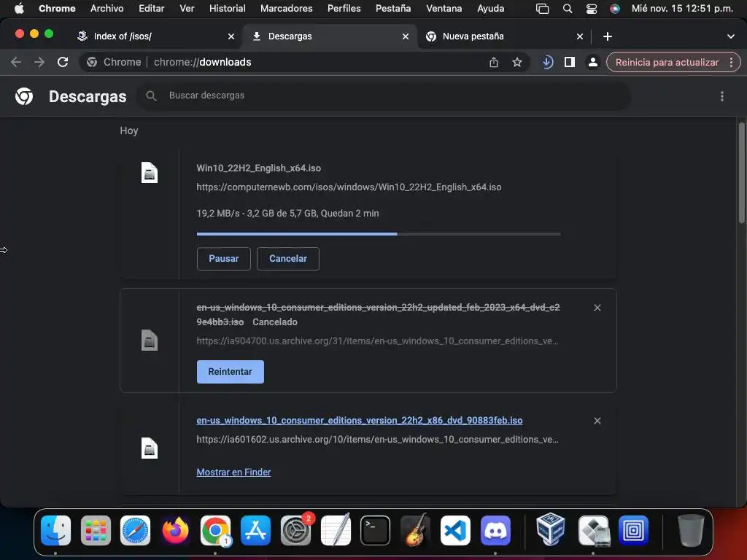Retry the cancelled download with Reintentar
747x560 pixels.
point(230,371)
